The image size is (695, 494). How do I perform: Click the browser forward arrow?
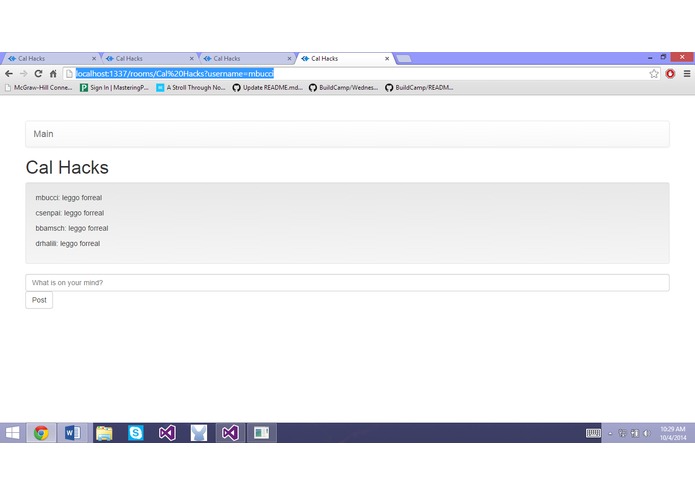[x=23, y=74]
